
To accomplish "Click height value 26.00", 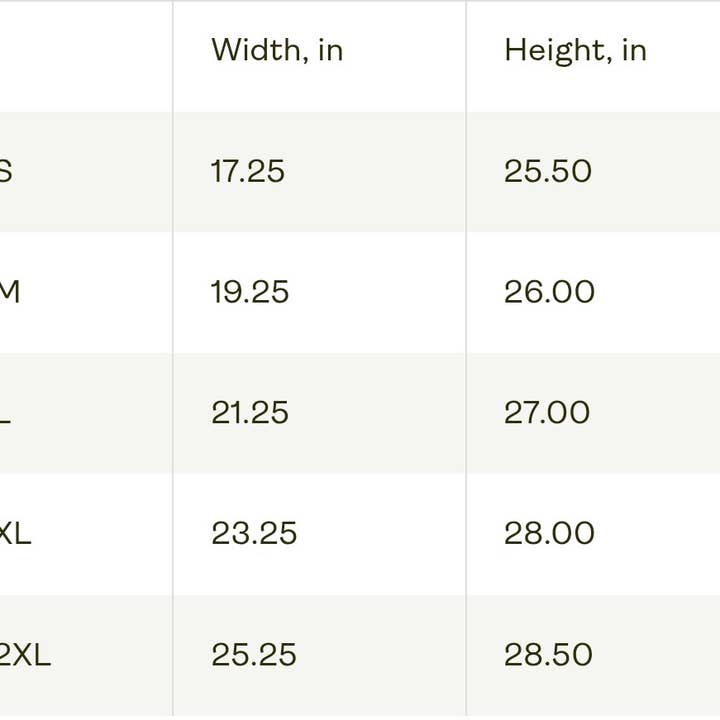I will click(549, 292).
